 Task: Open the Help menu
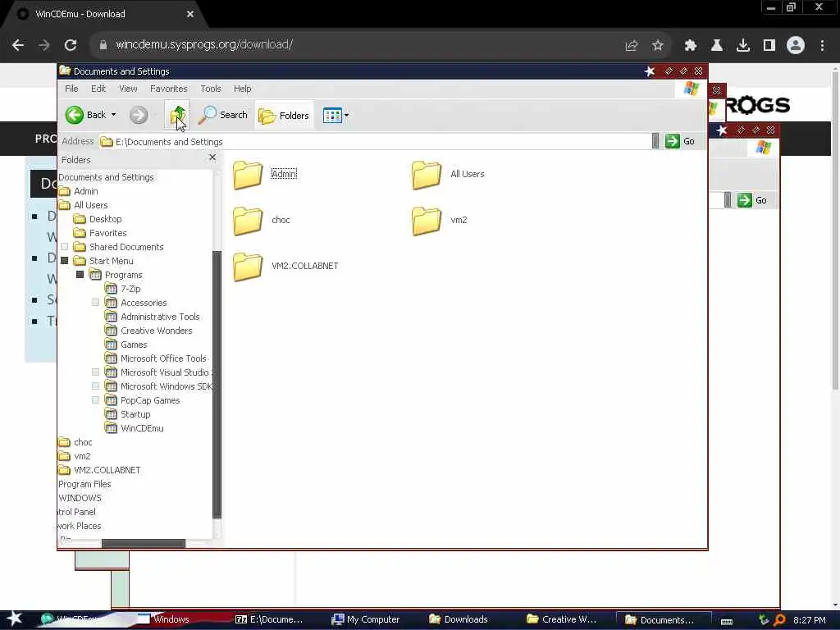[242, 89]
